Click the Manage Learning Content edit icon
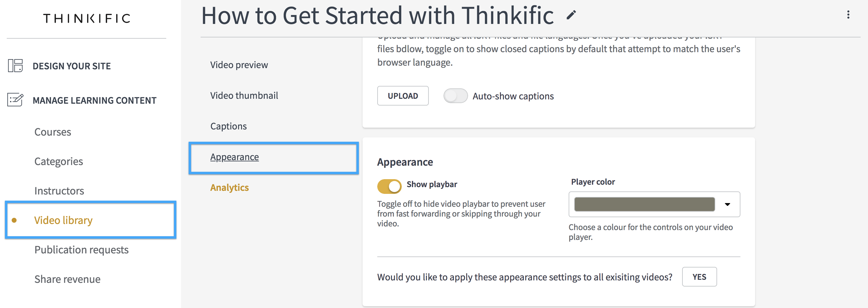This screenshot has height=308, width=868. pyautogui.click(x=15, y=100)
